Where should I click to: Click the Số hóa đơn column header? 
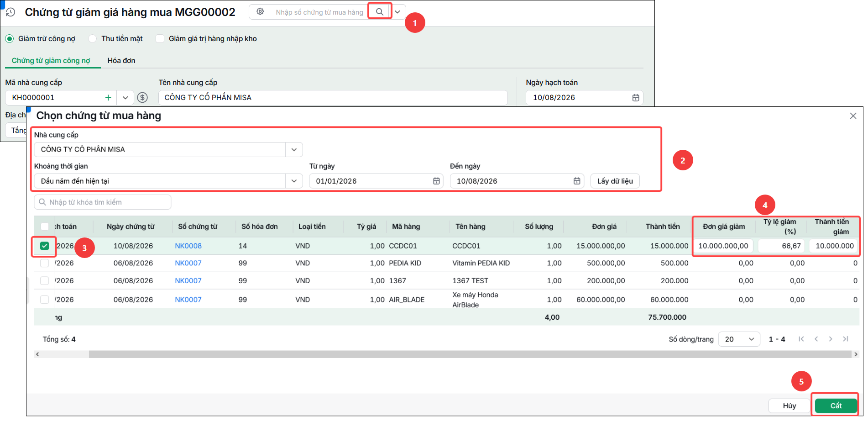[x=260, y=227]
